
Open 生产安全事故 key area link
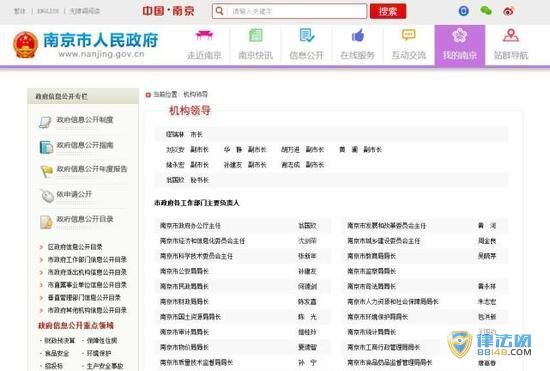tap(105, 366)
